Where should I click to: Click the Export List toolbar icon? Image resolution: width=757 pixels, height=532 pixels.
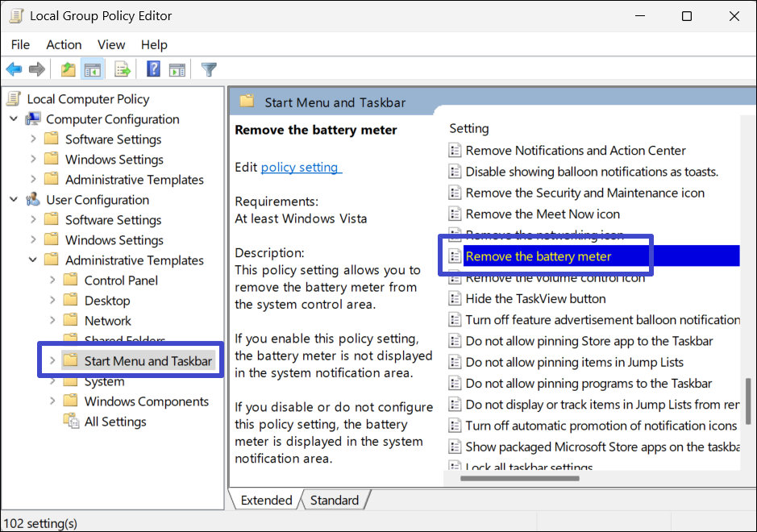(123, 70)
